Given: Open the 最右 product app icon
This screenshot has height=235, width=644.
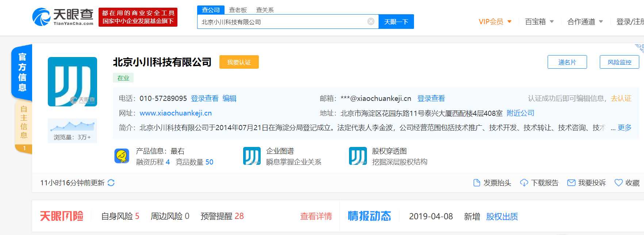Looking at the screenshot, I should tap(122, 156).
